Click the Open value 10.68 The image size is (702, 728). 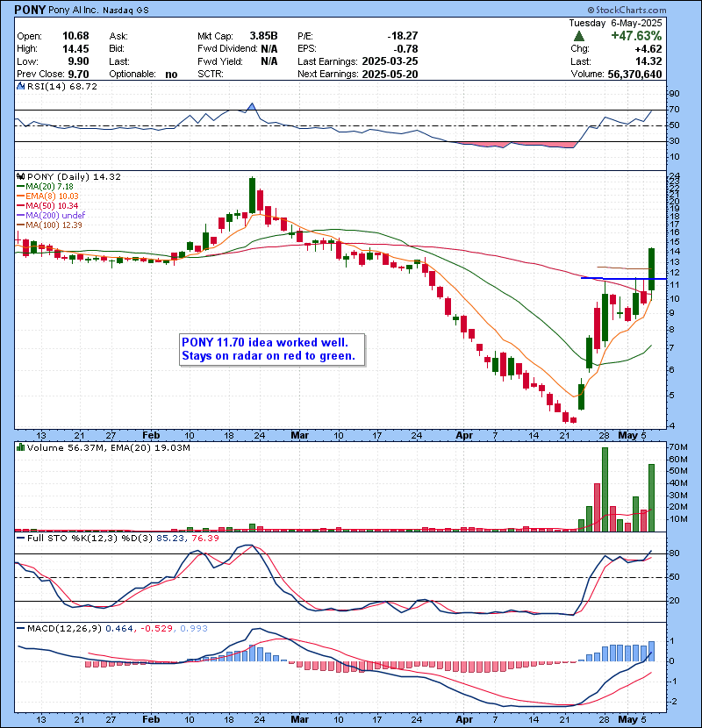(x=75, y=36)
